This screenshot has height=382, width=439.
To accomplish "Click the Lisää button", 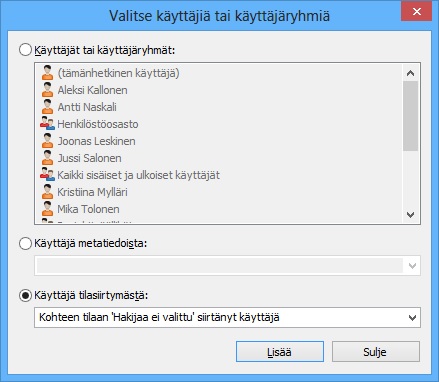I will pos(280,352).
